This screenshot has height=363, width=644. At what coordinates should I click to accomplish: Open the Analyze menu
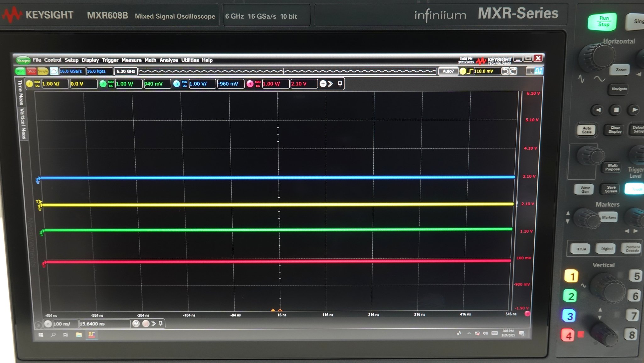pyautogui.click(x=169, y=60)
